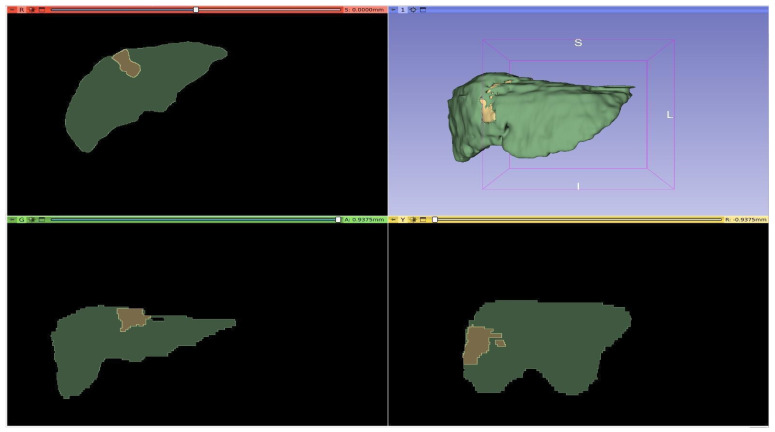The image size is (775, 432).
Task: Click the yellow slice view 'Y' label
Action: click(x=403, y=219)
